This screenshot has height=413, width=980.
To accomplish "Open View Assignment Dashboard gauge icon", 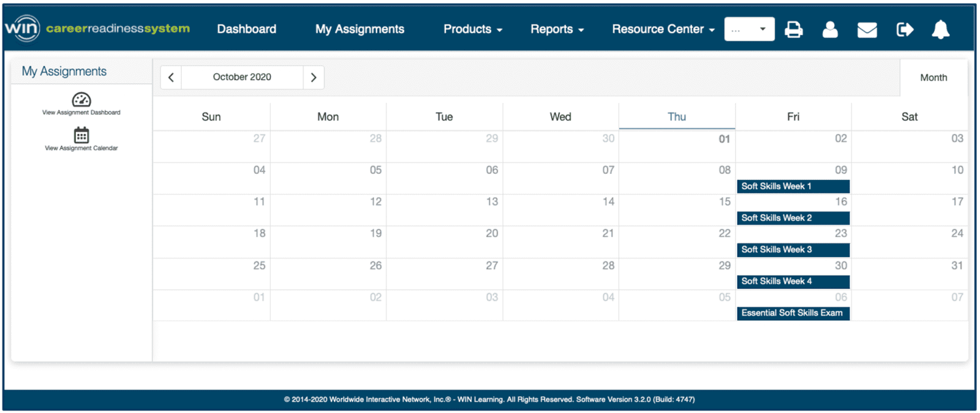I will pos(81,100).
